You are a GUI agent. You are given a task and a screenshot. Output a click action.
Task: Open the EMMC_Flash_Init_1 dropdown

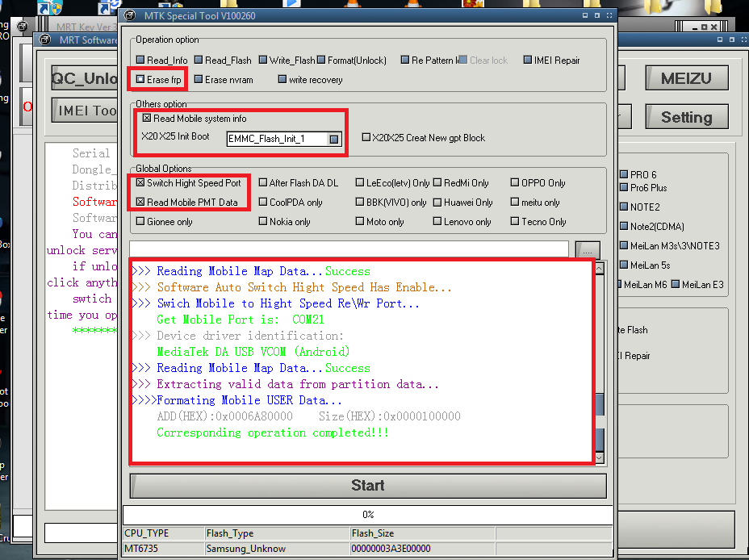(334, 139)
